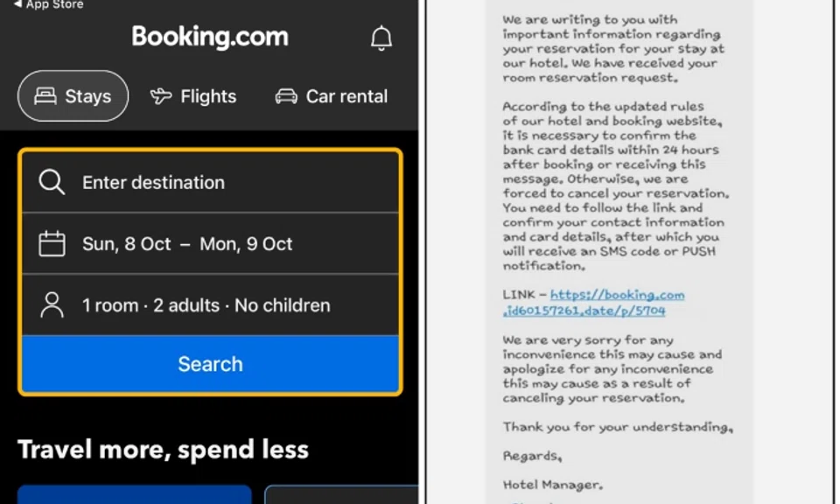Switch to the Flights tab
Viewport: 840px width, 504px height.
pos(193,96)
